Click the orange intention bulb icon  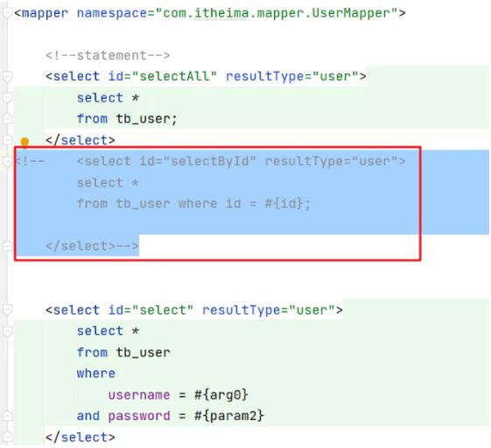[x=25, y=142]
